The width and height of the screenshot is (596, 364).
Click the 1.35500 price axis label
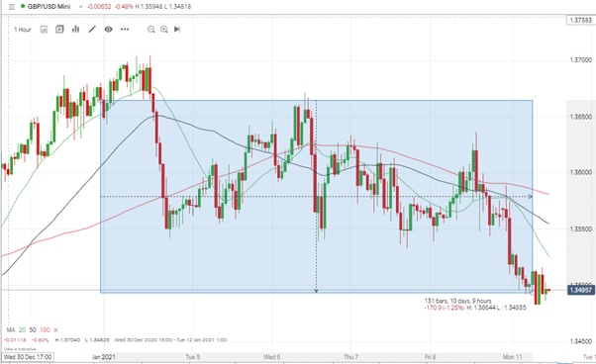coord(580,228)
